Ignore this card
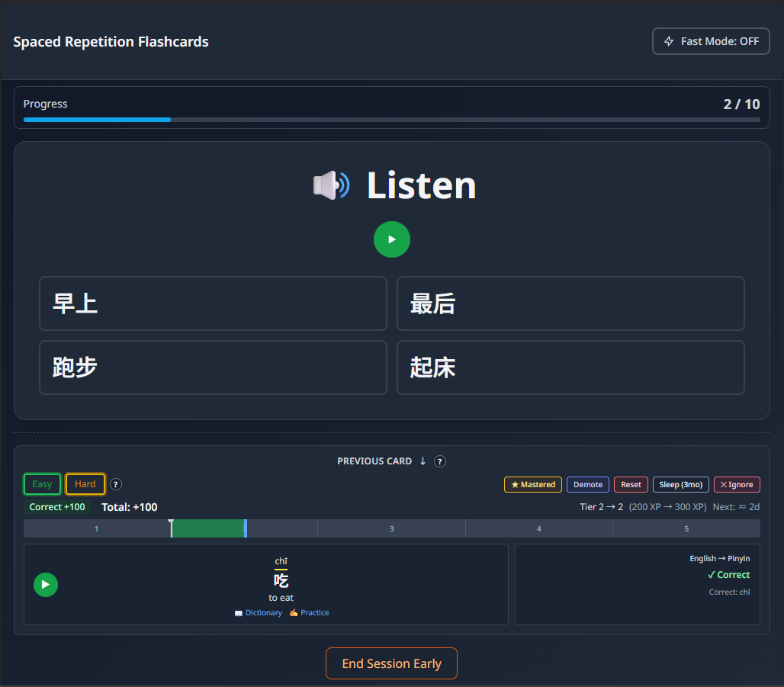This screenshot has width=784, height=687. click(x=737, y=484)
